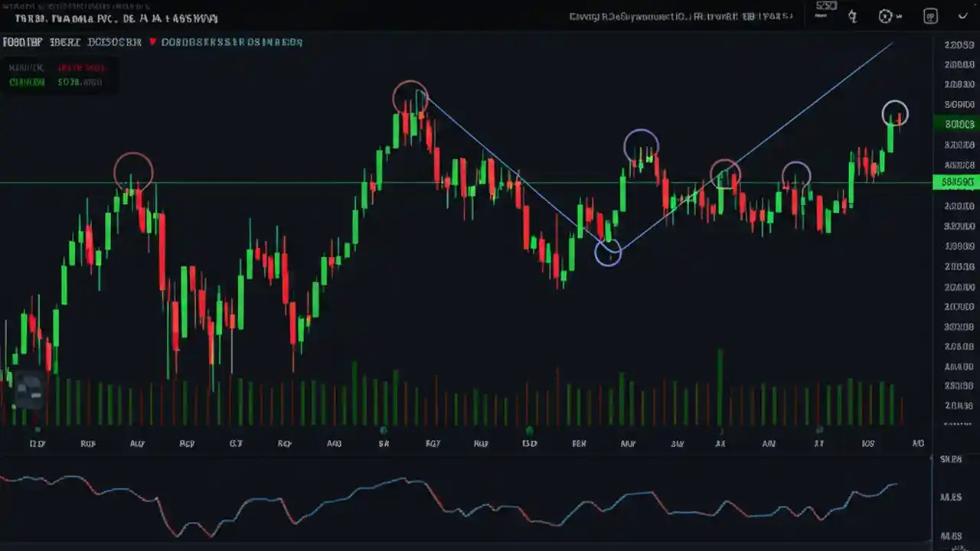Click the search glyph icon beside the interval badge

point(852,16)
